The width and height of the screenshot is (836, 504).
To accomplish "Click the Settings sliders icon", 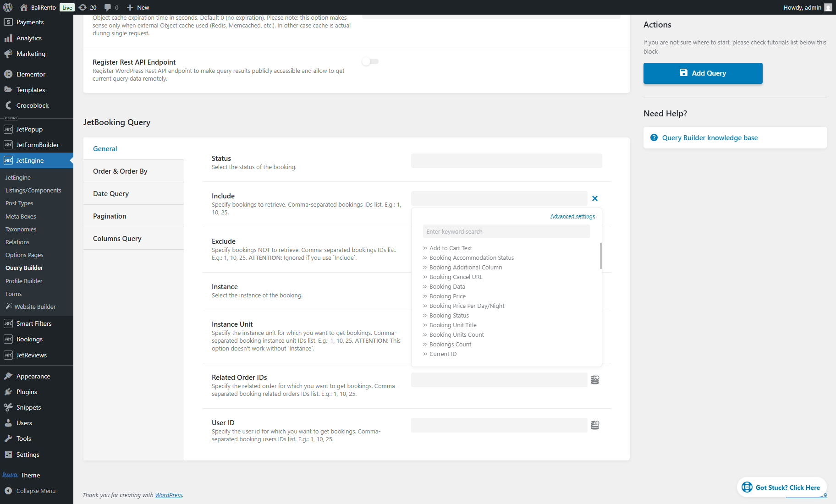I will (8, 455).
